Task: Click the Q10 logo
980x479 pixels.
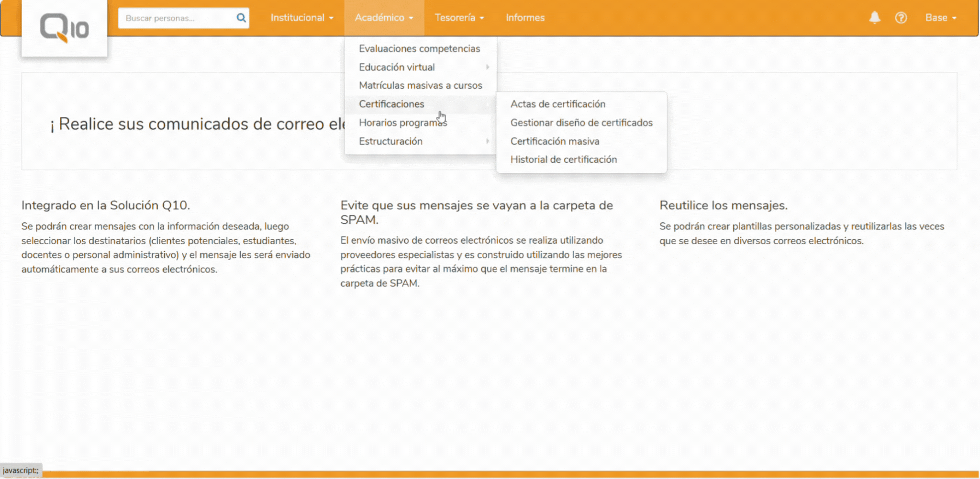Action: coord(64,28)
